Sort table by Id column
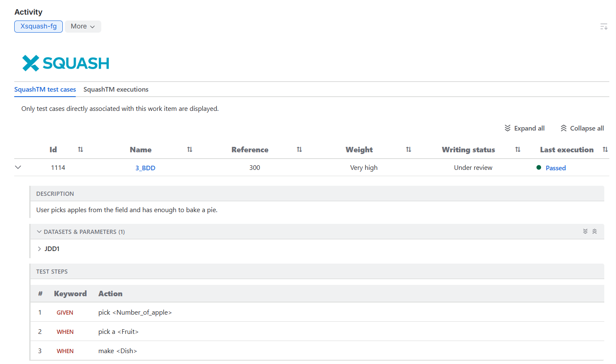This screenshot has height=364, width=616. tap(80, 149)
